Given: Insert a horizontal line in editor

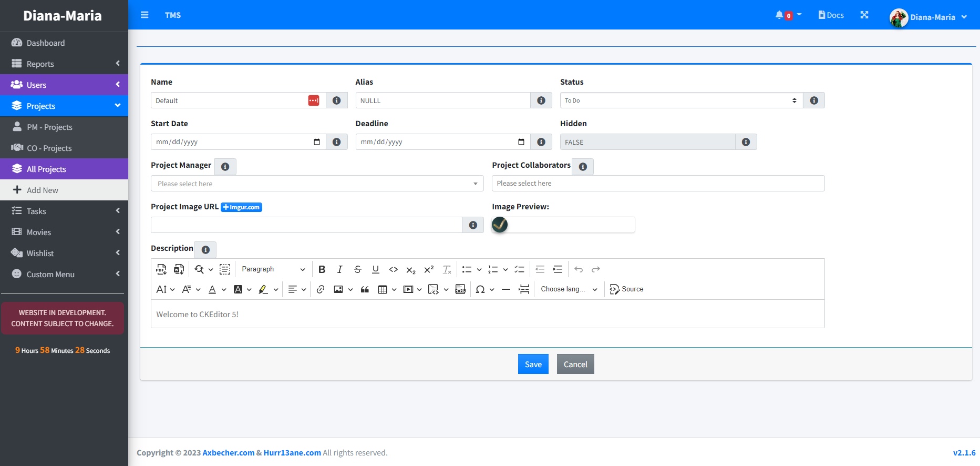Looking at the screenshot, I should point(506,289).
